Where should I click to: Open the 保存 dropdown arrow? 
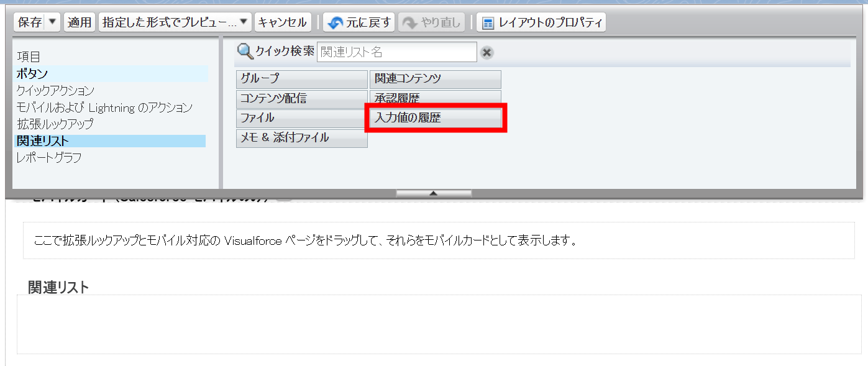coord(52,22)
